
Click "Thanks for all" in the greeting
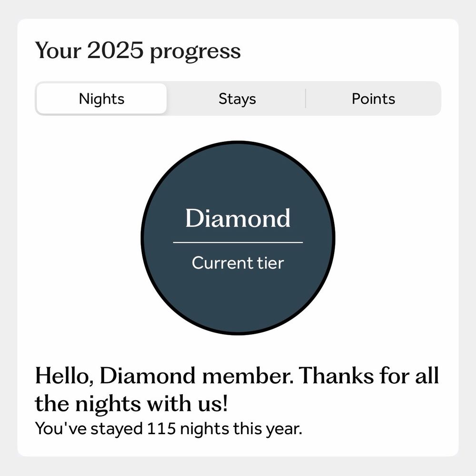click(369, 376)
